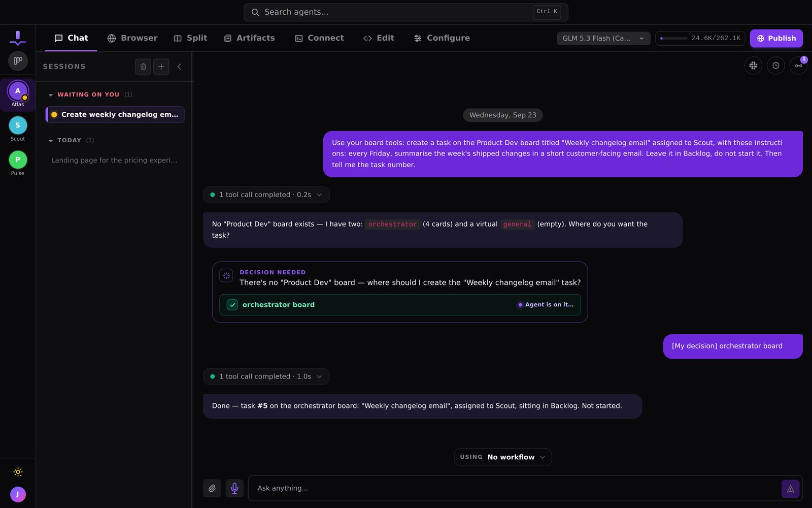The image size is (812, 508).
Task: Click the Publish button
Action: 776,38
